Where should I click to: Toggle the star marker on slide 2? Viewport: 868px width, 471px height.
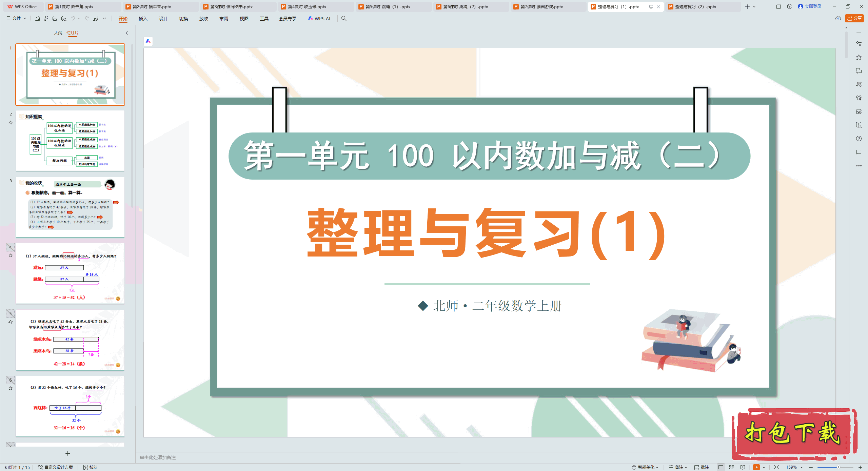pyautogui.click(x=11, y=122)
